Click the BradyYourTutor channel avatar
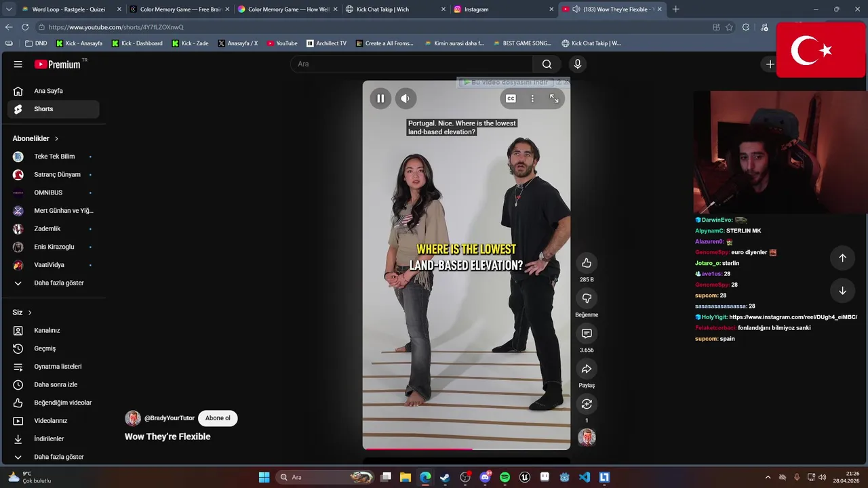 coord(133,418)
